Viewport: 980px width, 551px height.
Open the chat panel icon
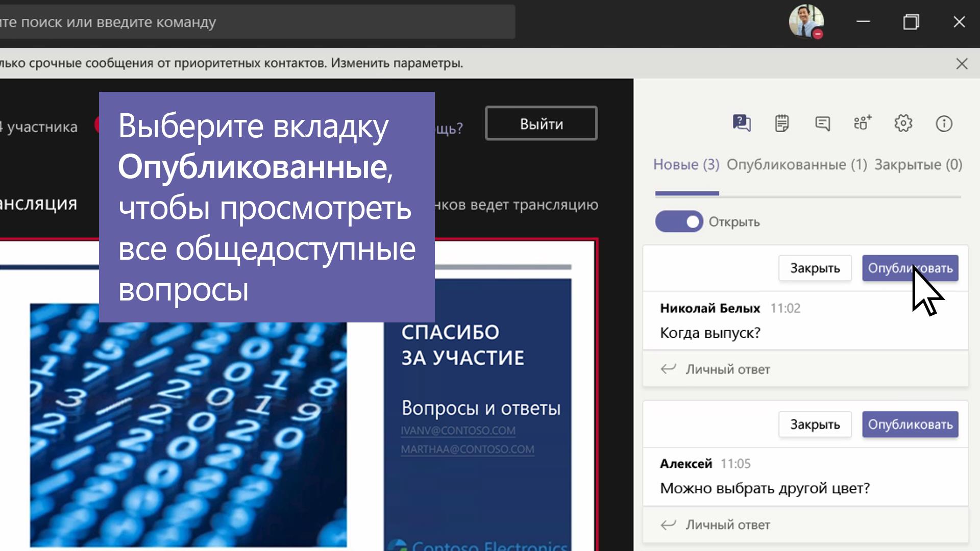click(x=822, y=123)
